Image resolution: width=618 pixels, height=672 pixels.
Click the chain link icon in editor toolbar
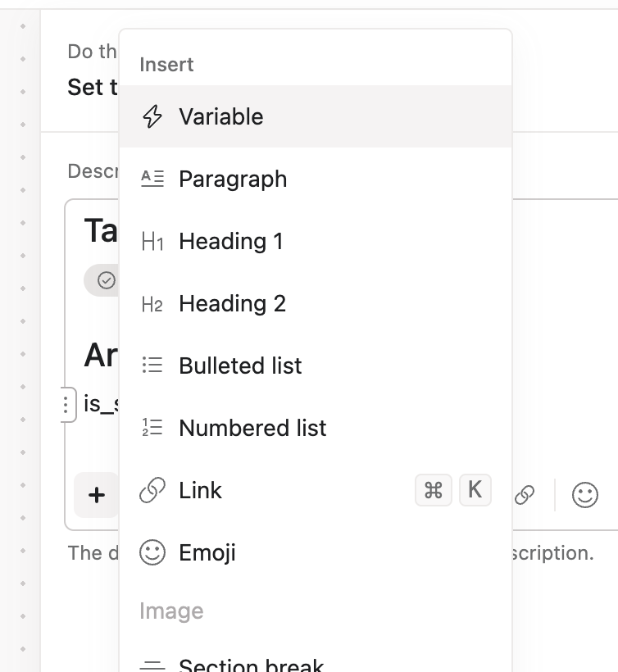point(525,495)
